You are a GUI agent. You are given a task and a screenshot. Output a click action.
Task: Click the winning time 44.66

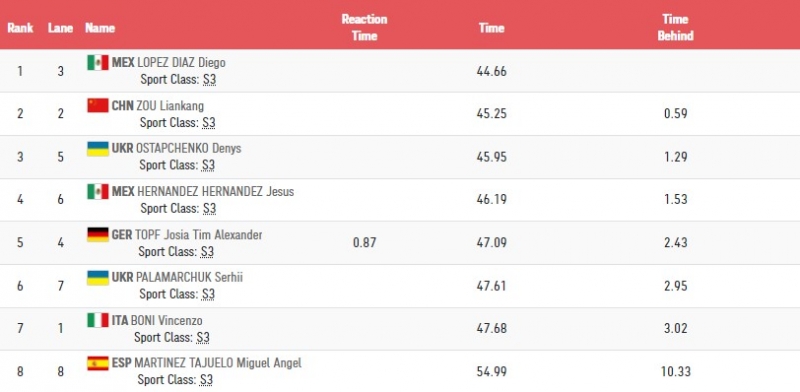tap(492, 71)
